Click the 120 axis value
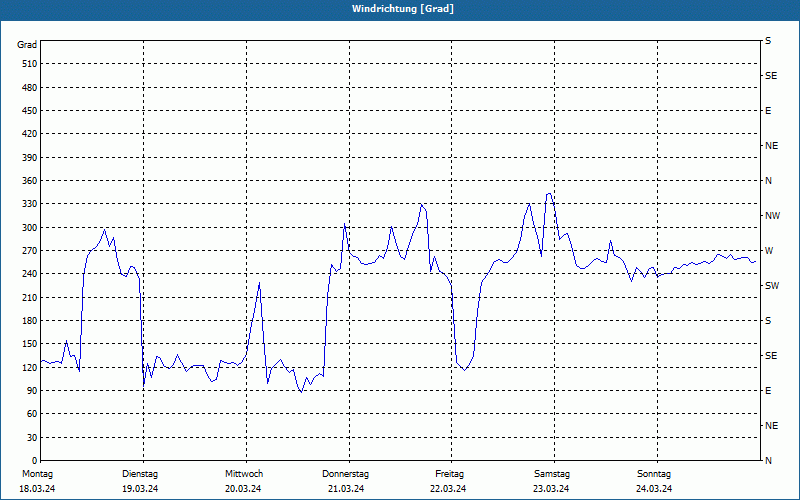The width and height of the screenshot is (800, 500). (x=30, y=367)
